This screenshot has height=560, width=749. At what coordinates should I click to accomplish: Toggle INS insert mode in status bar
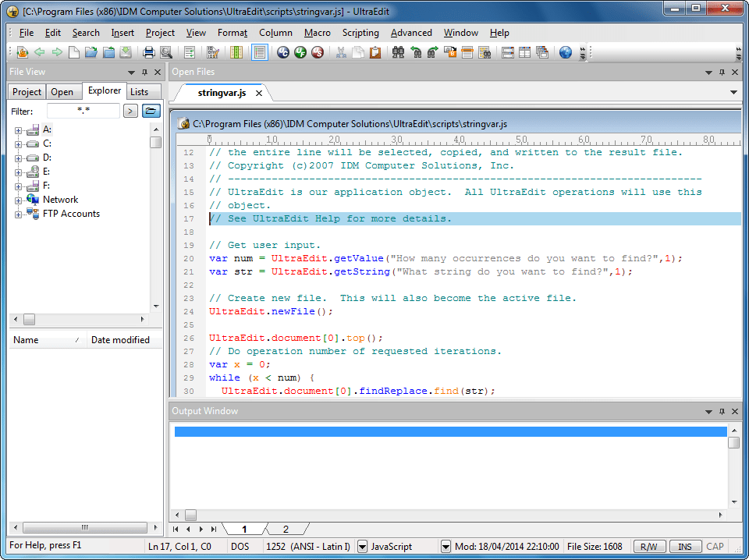click(x=686, y=547)
